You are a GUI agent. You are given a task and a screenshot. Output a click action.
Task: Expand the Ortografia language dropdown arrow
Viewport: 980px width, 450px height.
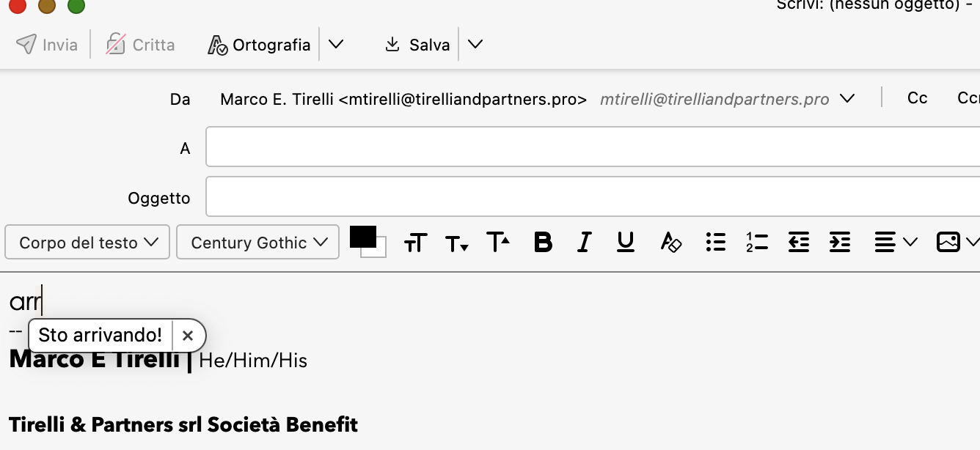(x=335, y=45)
